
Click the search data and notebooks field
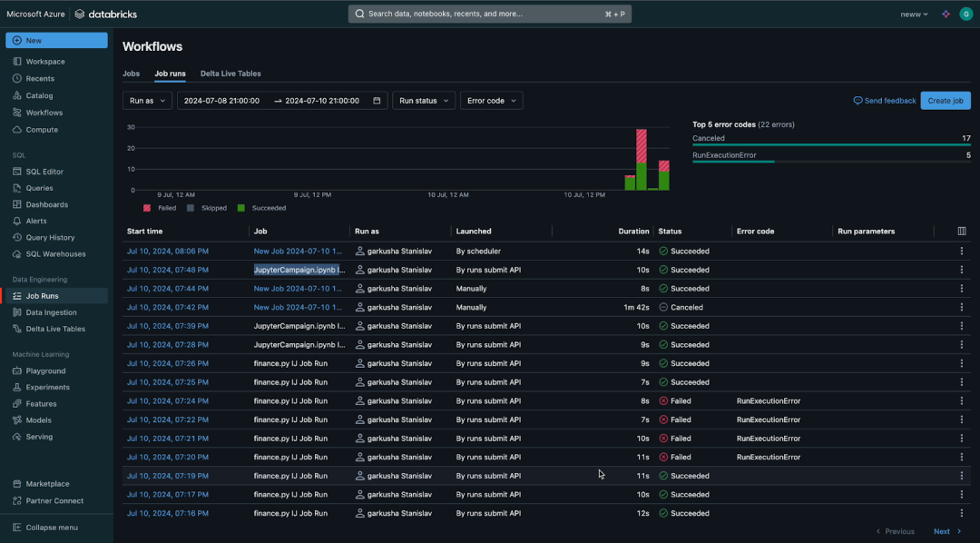490,14
